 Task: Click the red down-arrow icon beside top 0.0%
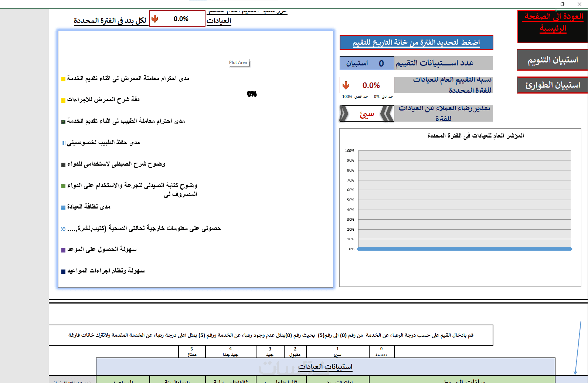tap(155, 19)
